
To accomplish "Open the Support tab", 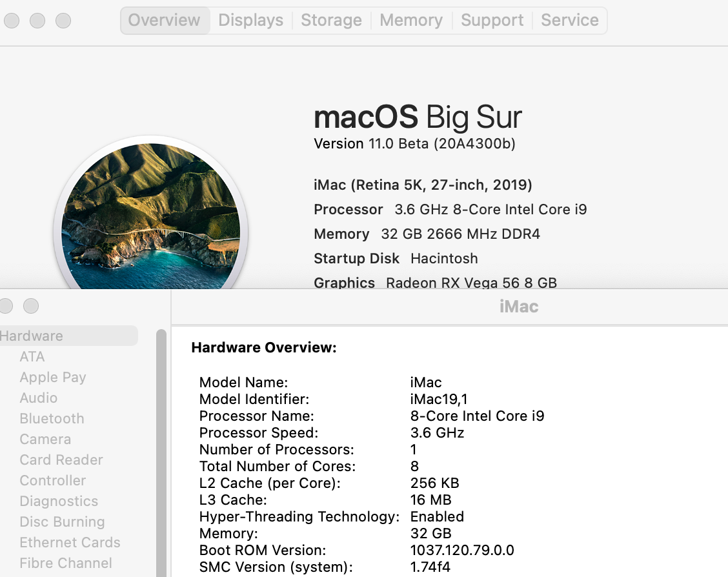I will point(492,21).
